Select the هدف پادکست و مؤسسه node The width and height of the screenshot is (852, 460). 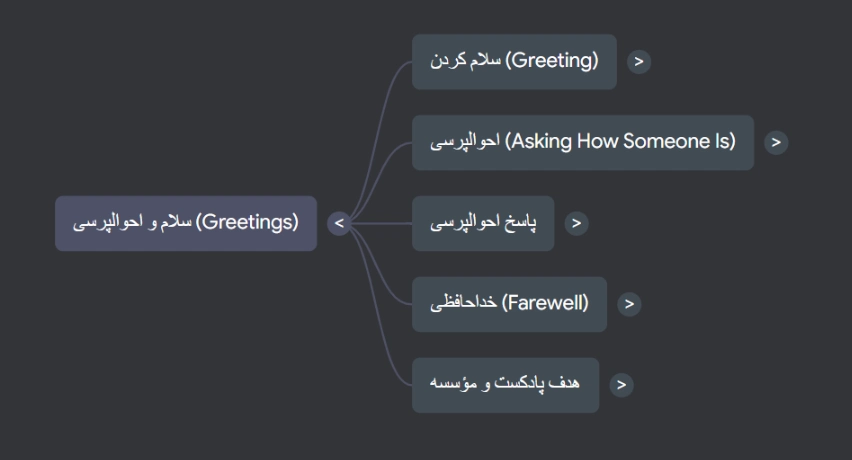point(505,384)
